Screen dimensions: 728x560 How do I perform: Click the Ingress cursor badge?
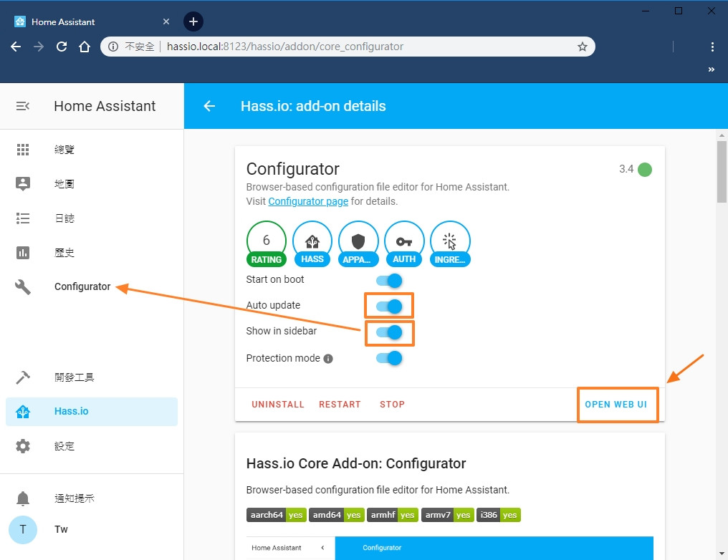pyautogui.click(x=450, y=244)
